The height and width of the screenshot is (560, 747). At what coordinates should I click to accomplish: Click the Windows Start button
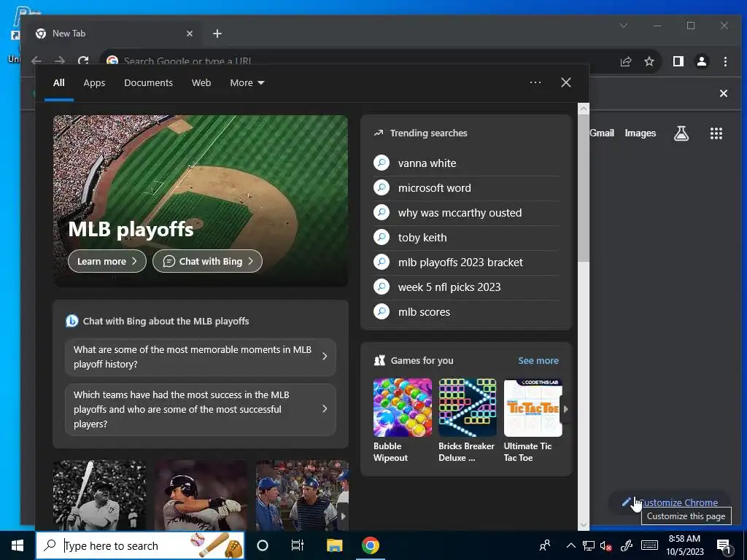click(x=18, y=545)
